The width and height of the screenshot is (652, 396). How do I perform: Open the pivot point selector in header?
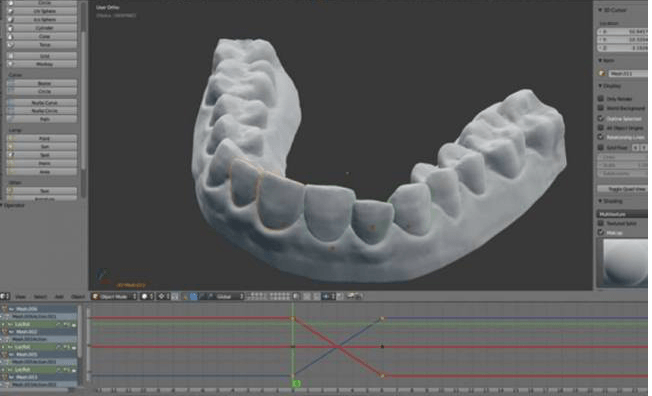[164, 296]
